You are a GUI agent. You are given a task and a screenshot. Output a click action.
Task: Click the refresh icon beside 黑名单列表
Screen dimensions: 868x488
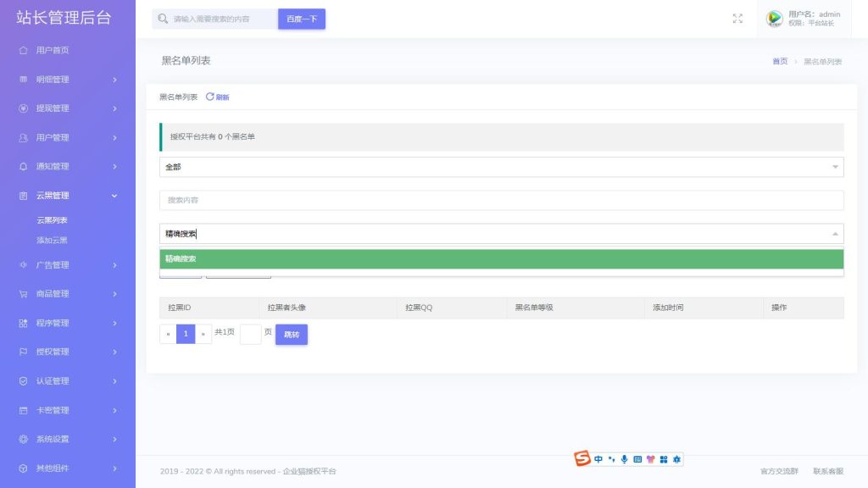(210, 97)
